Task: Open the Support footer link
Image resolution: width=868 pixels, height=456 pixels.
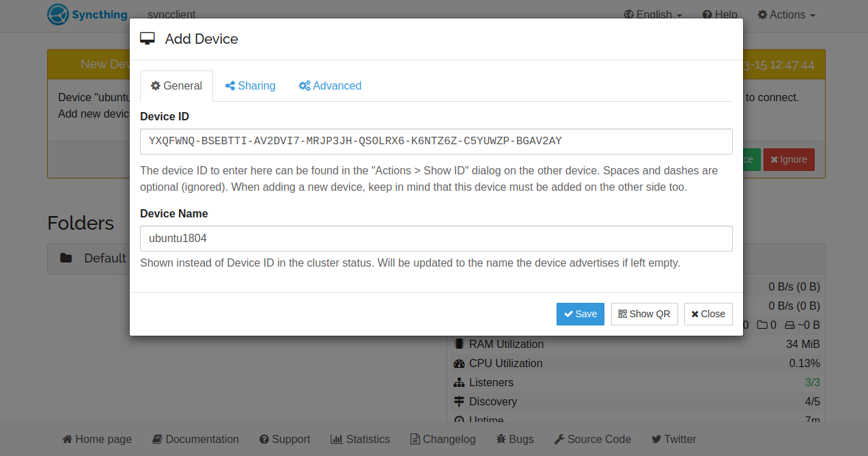Action: pos(285,440)
